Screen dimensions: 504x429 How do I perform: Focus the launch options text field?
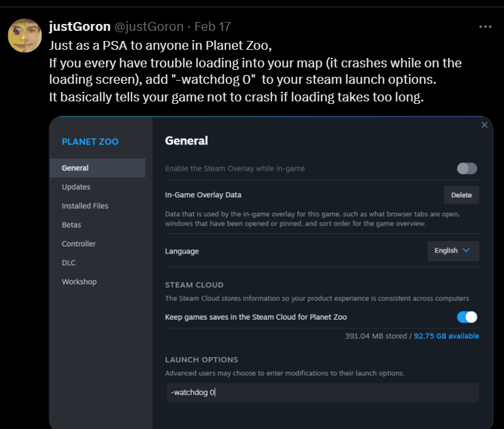point(323,392)
